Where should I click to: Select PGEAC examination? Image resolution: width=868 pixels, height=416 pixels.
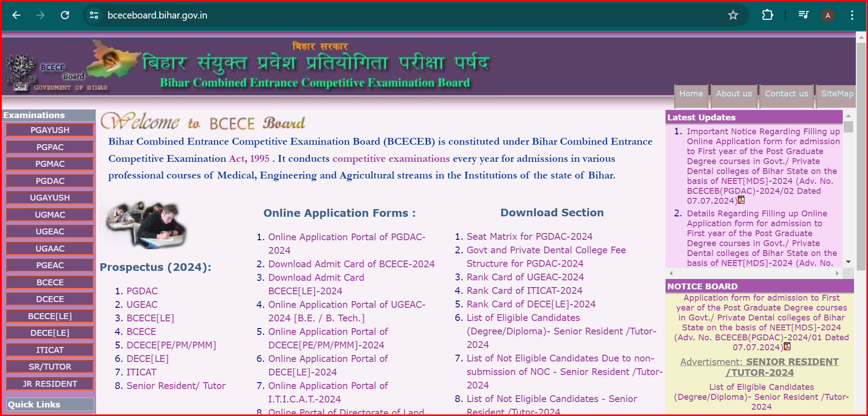pos(50,265)
